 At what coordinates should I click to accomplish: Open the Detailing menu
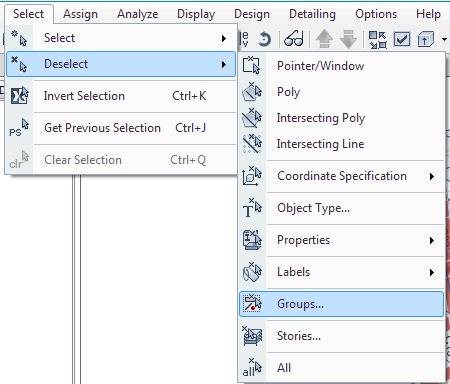point(312,14)
